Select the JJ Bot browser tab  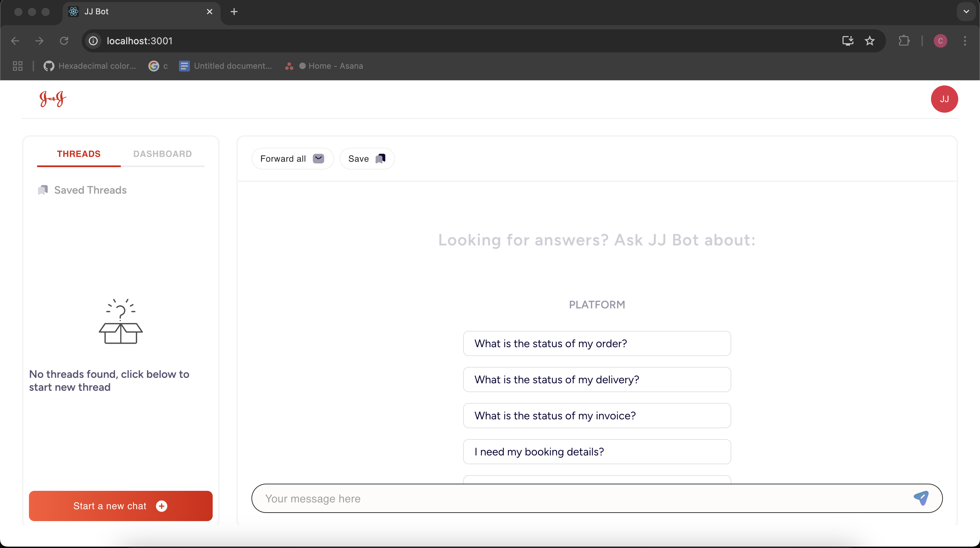point(141,12)
